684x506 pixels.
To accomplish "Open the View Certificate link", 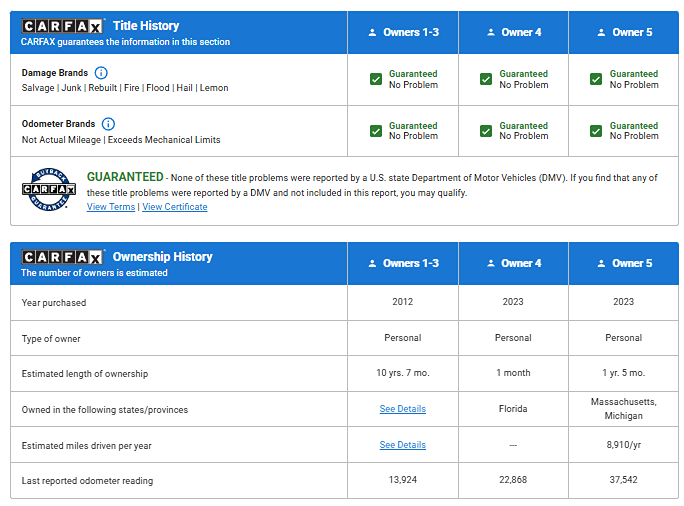I will point(174,207).
